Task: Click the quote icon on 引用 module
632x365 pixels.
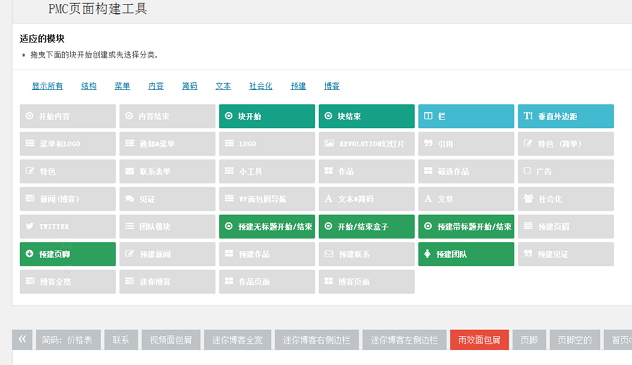Action: click(428, 143)
